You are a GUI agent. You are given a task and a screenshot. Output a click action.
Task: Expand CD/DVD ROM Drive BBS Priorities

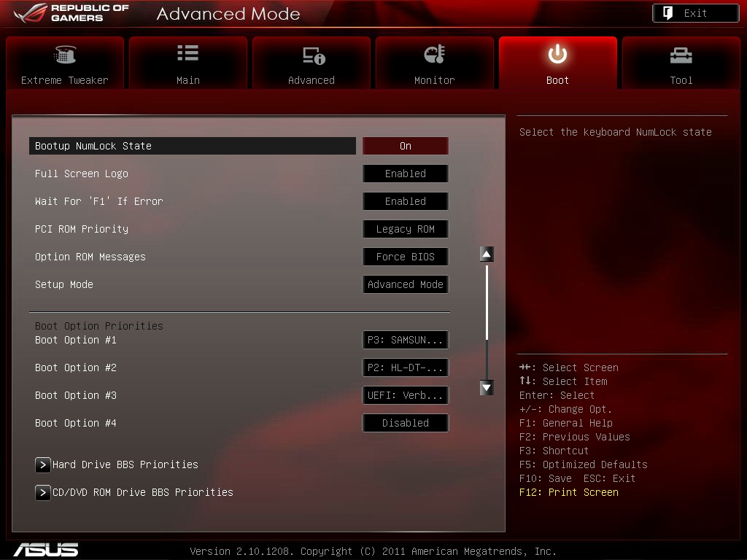click(134, 492)
